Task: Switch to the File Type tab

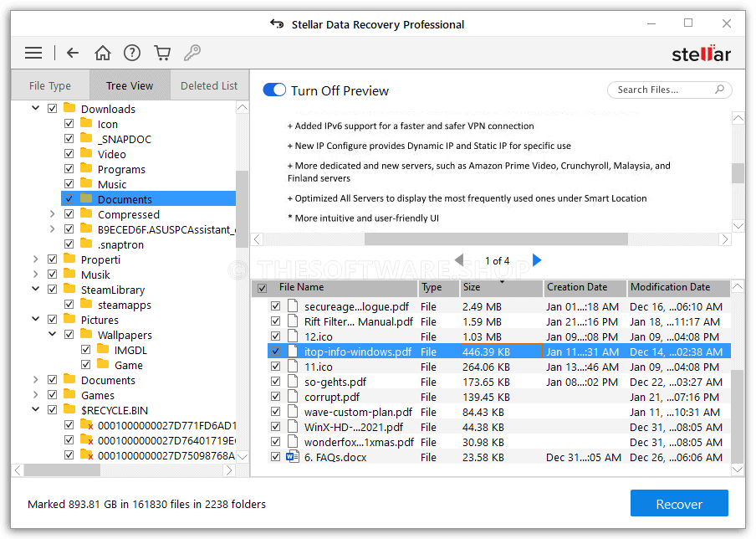Action: pos(50,85)
